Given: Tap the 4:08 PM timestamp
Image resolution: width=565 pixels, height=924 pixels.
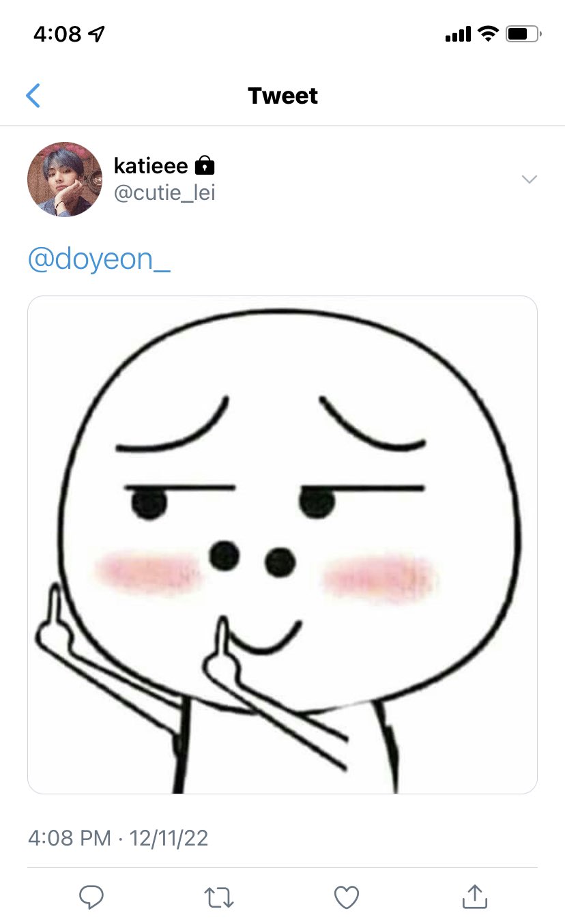Looking at the screenshot, I should tap(69, 837).
